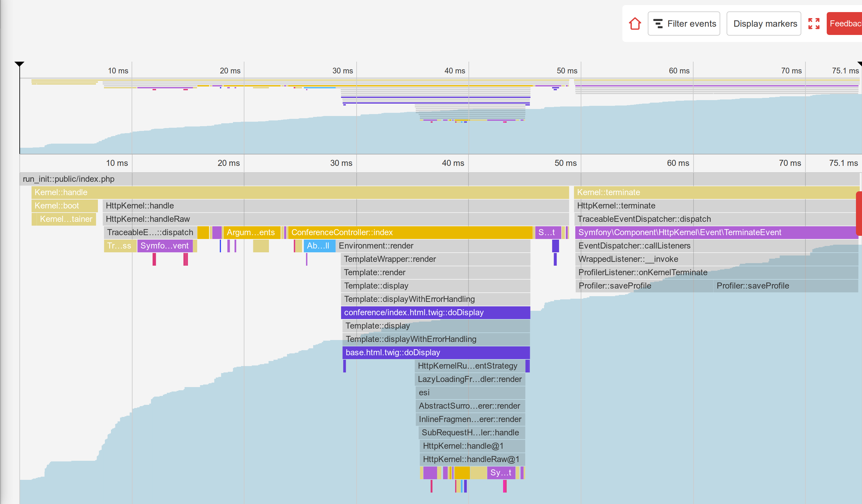Click the right range handle triangle above the ruler

[x=859, y=64]
